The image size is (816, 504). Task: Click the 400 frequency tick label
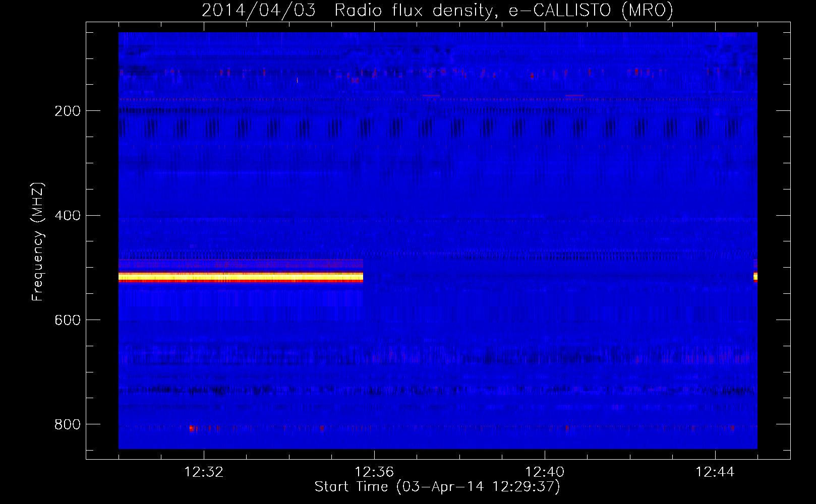pos(67,216)
